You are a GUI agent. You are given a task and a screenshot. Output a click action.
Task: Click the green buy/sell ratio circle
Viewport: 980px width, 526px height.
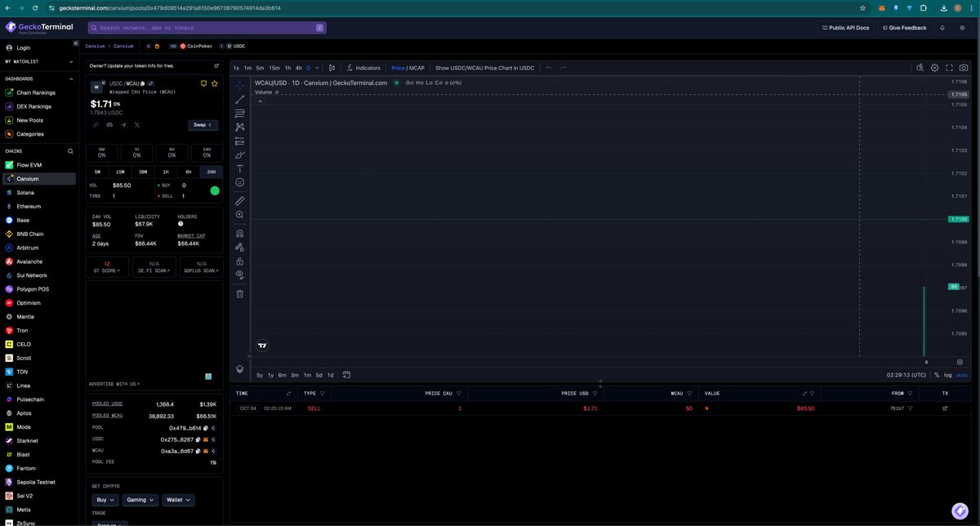click(x=215, y=190)
